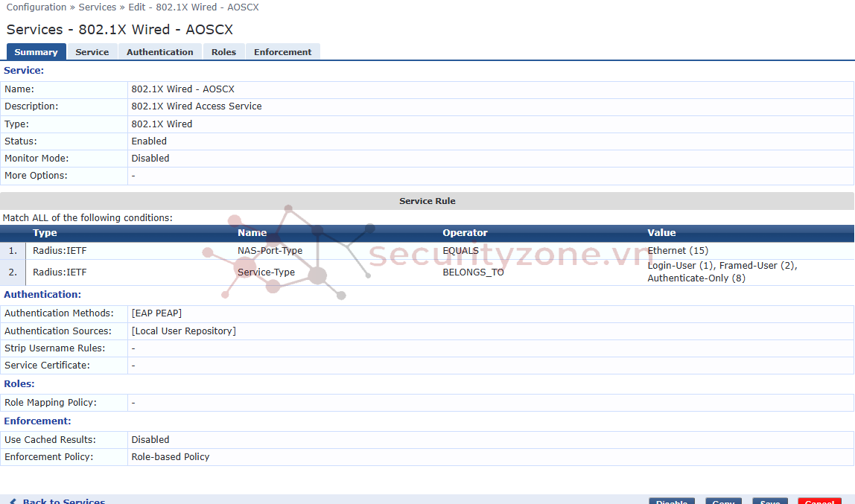This screenshot has height=504, width=855.
Task: Click the Back to Services arrow icon
Action: point(13,502)
